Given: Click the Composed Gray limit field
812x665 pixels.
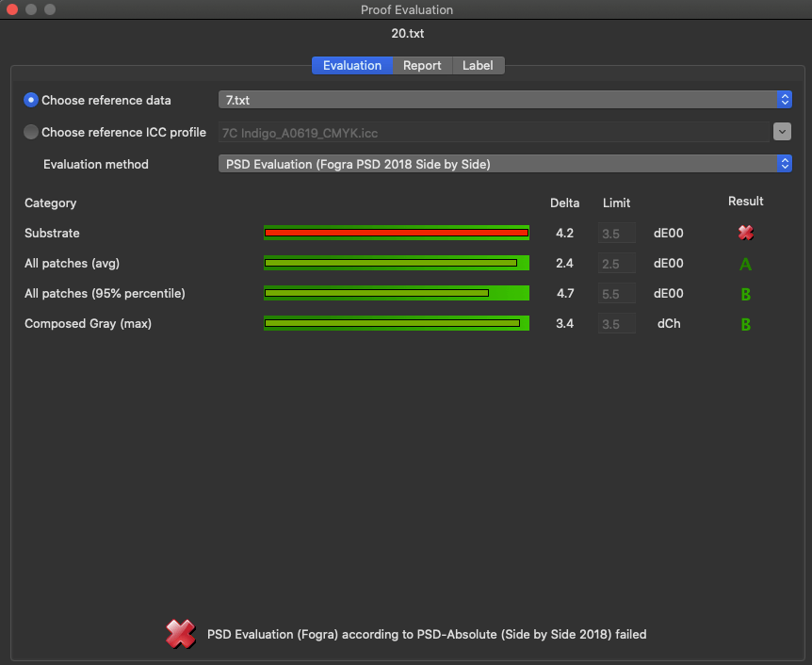Looking at the screenshot, I should click(x=616, y=323).
